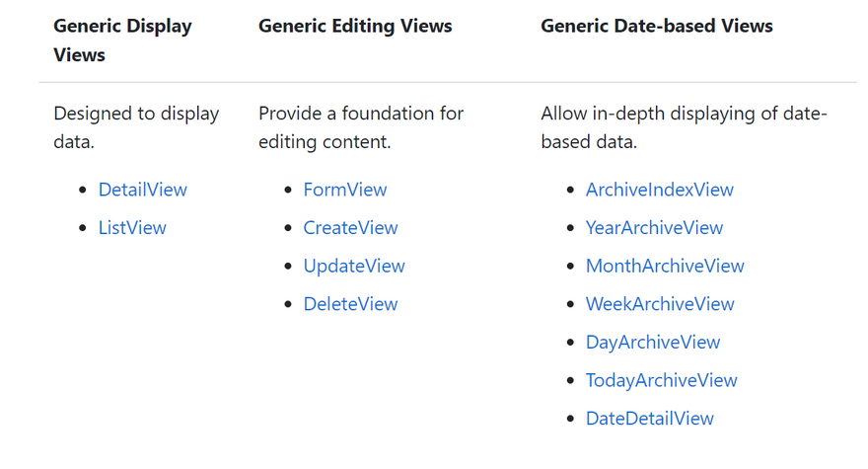Click the ListView link
Viewport: 868px width, 469px height.
pyautogui.click(x=132, y=228)
